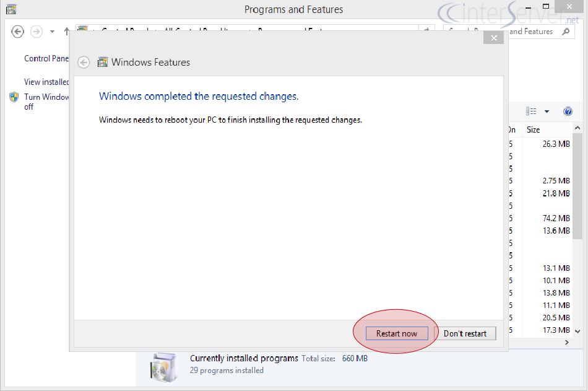
Task: Go back in Programs and Features window
Action: pyautogui.click(x=17, y=32)
